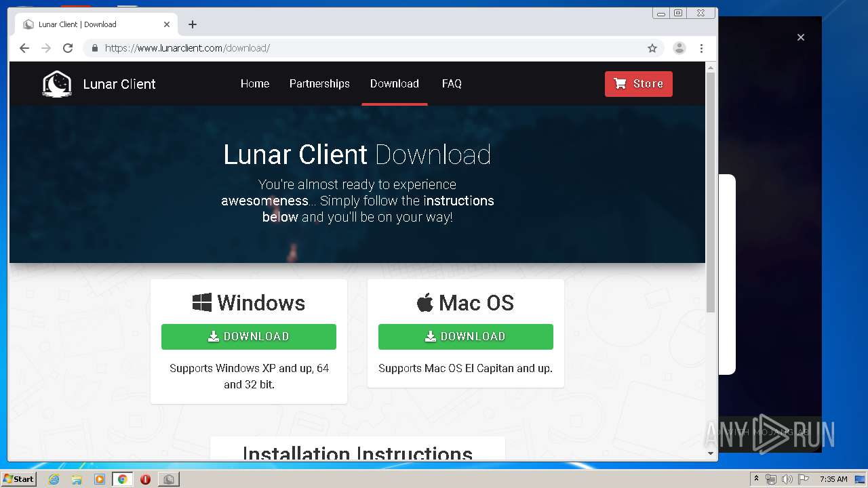View site security padlock info
Viewport: 868px width, 488px height.
(94, 48)
